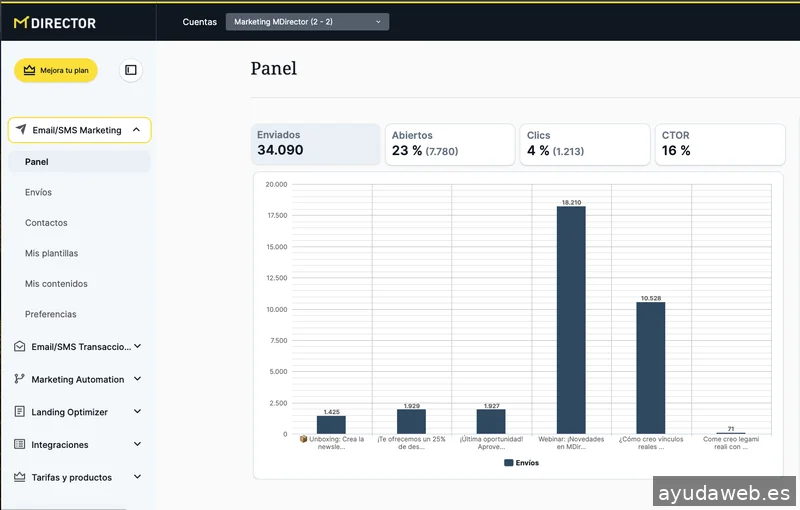This screenshot has height=510, width=800.
Task: Click the Email/SMS Marketing paper plane icon
Action: coord(21,130)
